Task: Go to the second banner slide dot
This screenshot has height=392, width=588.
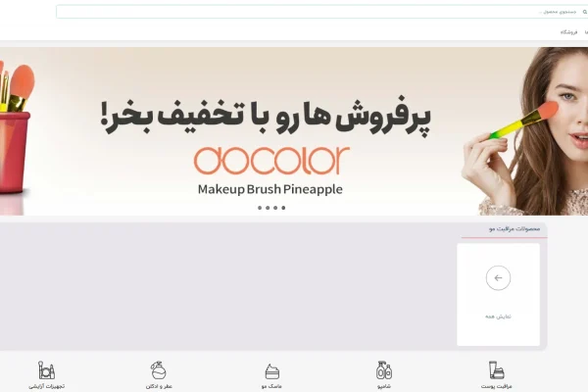Action: click(268, 208)
